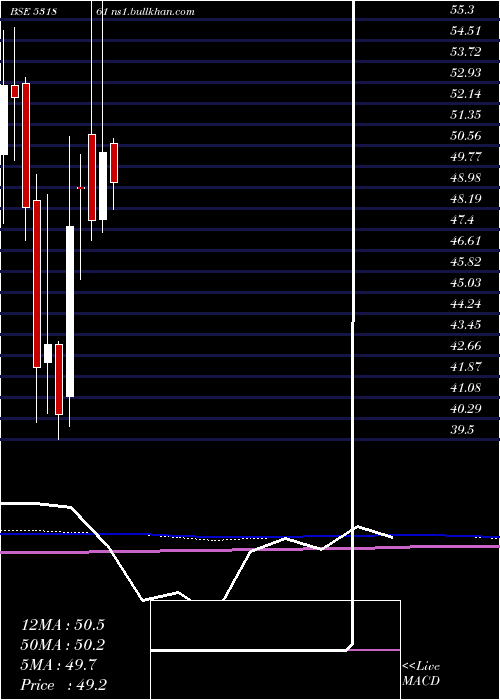Click the 39.5 price axis label
Screen dimensions: 500x700
462,430
